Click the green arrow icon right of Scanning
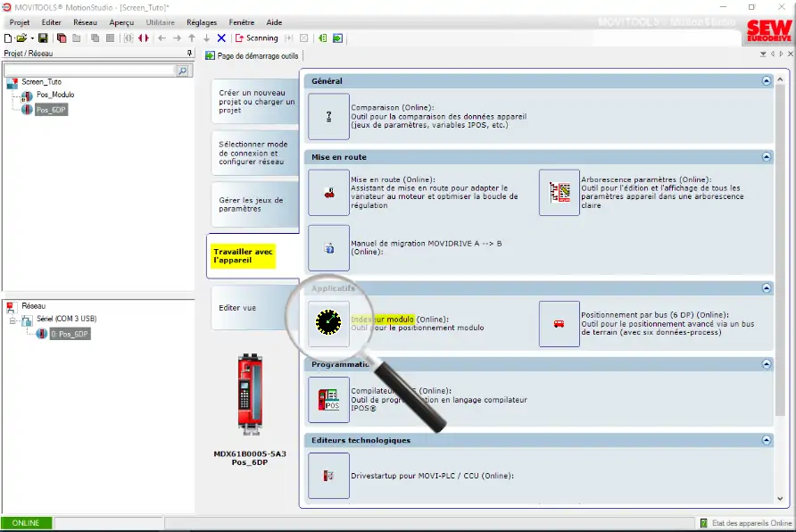 [x=322, y=38]
